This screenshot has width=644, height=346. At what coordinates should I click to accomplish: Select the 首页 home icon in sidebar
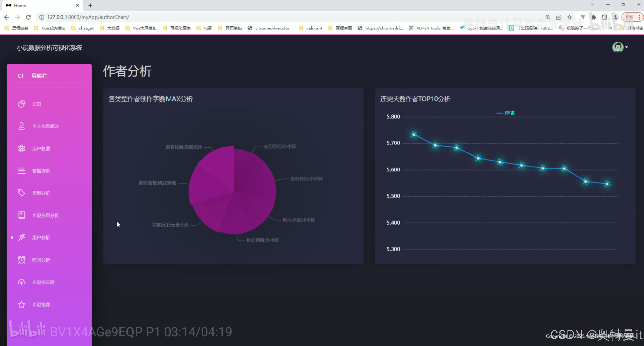(x=21, y=104)
